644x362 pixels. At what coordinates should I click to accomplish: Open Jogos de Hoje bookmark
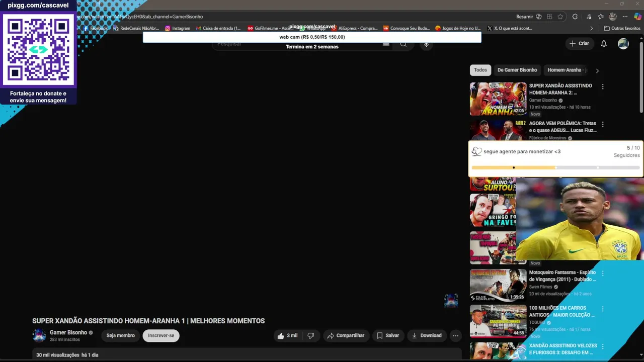[458, 28]
